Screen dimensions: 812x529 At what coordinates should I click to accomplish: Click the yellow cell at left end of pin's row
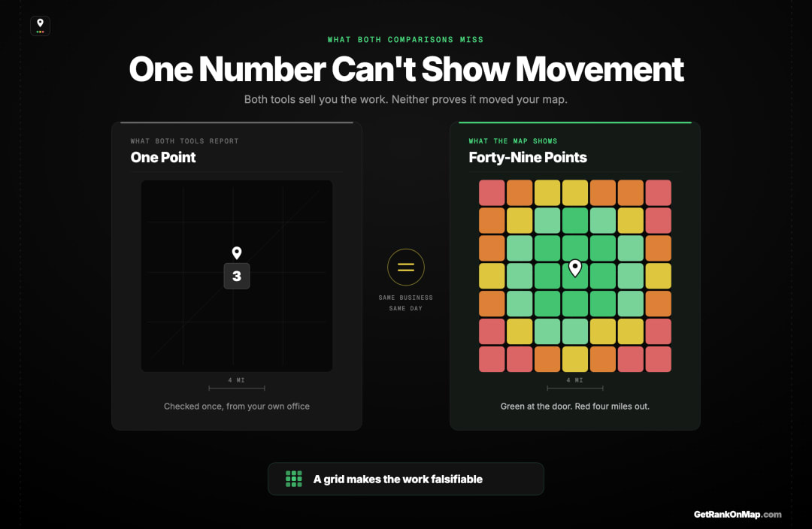pyautogui.click(x=492, y=276)
